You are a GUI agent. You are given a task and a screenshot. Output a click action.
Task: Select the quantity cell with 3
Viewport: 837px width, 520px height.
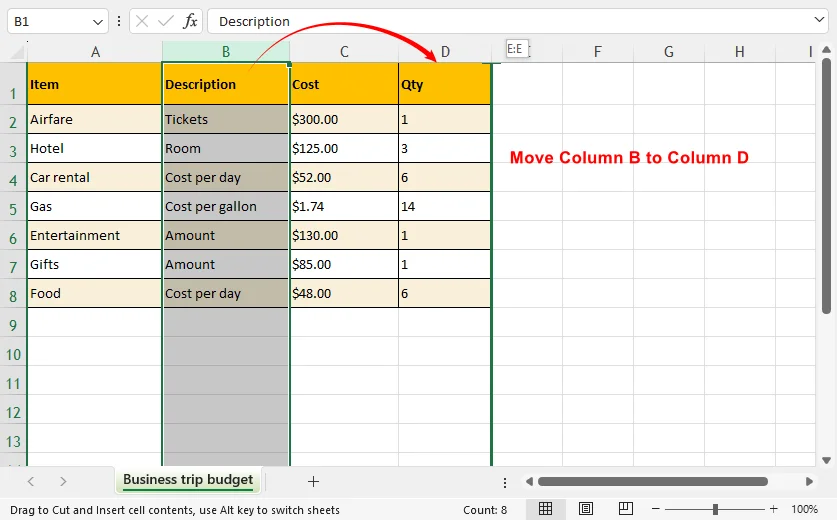(x=445, y=148)
